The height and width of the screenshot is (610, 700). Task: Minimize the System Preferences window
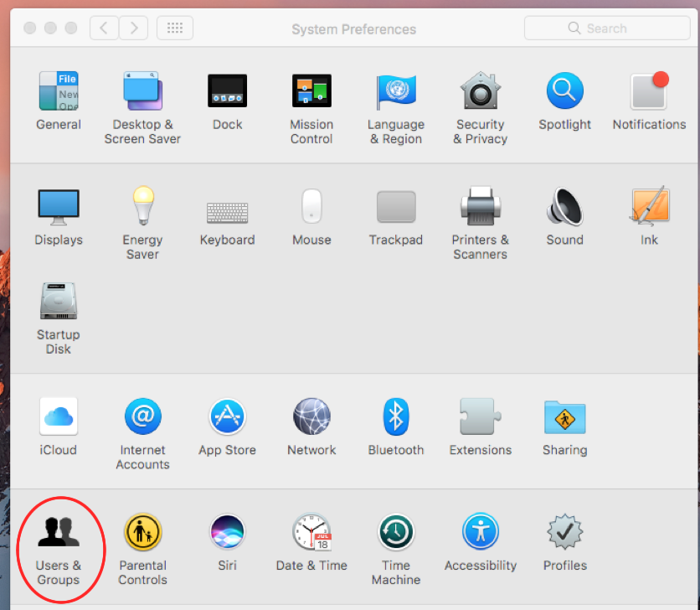coord(50,28)
